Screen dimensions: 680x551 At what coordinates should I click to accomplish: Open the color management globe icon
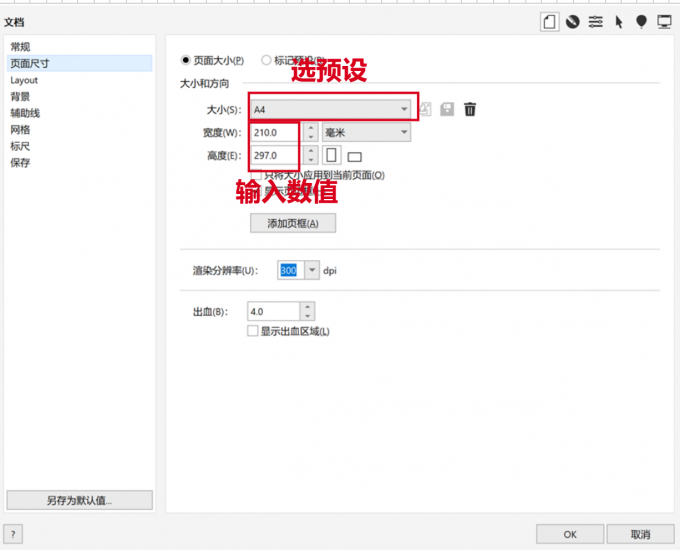[573, 22]
